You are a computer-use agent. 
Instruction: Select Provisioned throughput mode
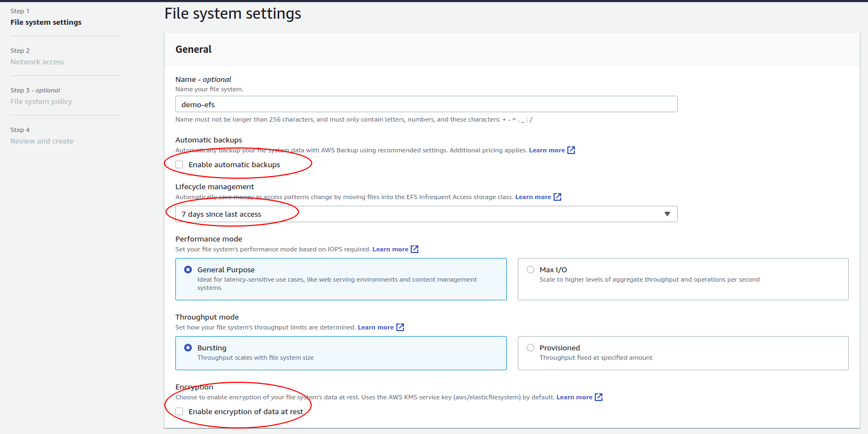click(x=530, y=348)
